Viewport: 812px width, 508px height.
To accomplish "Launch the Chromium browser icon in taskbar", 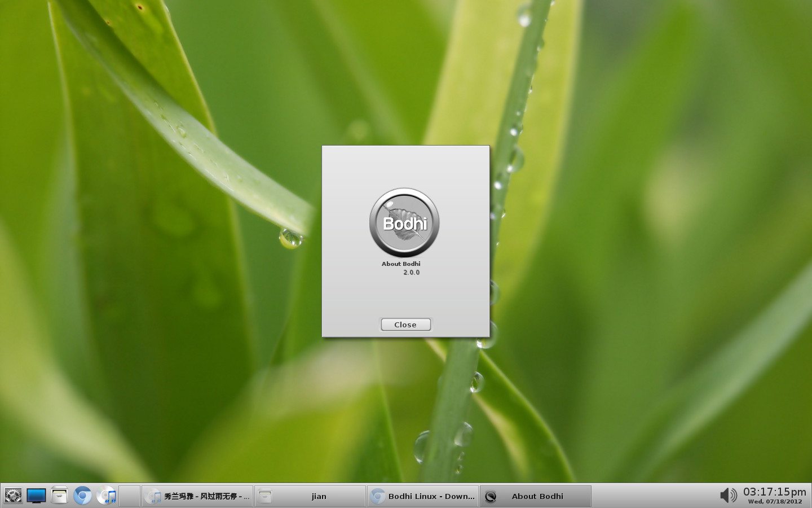I will 82,496.
